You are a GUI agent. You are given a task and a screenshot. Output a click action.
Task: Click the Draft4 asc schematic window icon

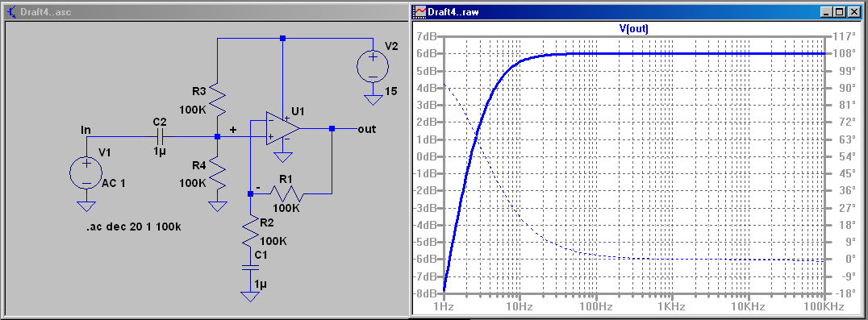pos(11,11)
